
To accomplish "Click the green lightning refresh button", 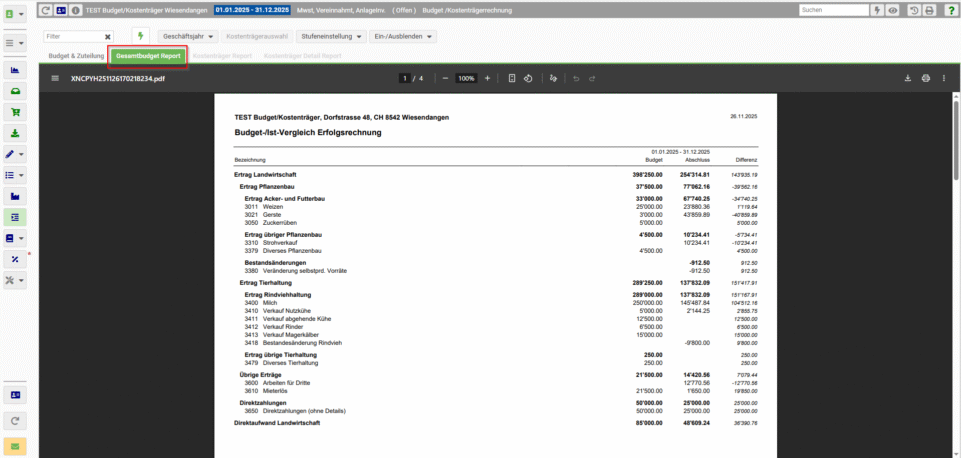I will point(140,36).
